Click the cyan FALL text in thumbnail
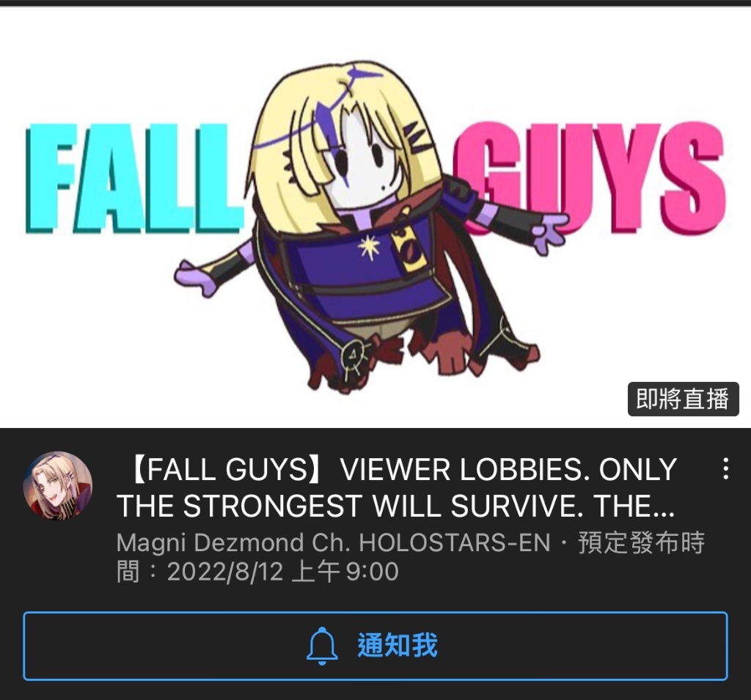 tap(134, 178)
